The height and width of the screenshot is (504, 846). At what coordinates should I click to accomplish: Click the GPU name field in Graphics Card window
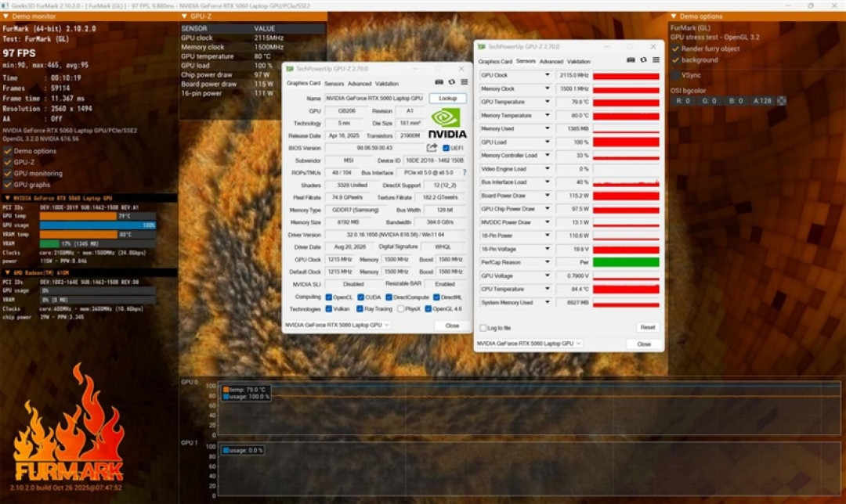click(x=375, y=98)
